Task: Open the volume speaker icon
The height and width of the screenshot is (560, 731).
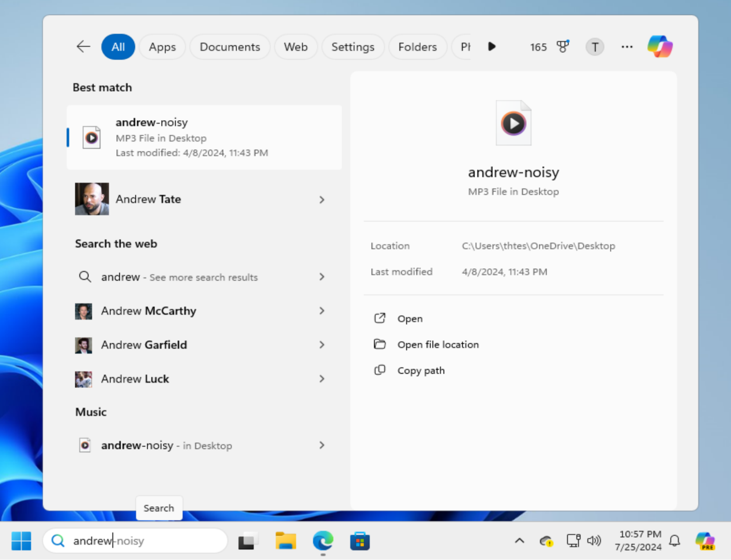Action: pos(594,541)
